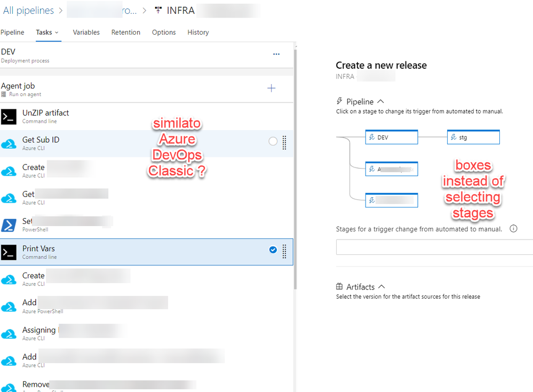
Task: Click the Add Azure PowerShell task icon
Action: (9, 307)
